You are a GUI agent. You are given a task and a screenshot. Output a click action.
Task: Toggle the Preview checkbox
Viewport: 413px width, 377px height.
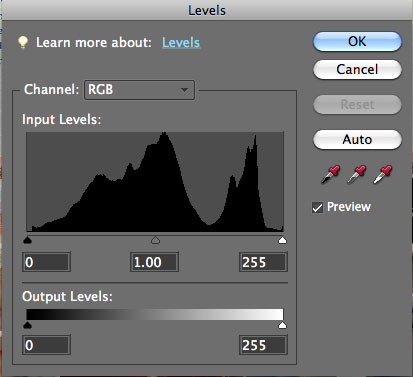pyautogui.click(x=317, y=208)
